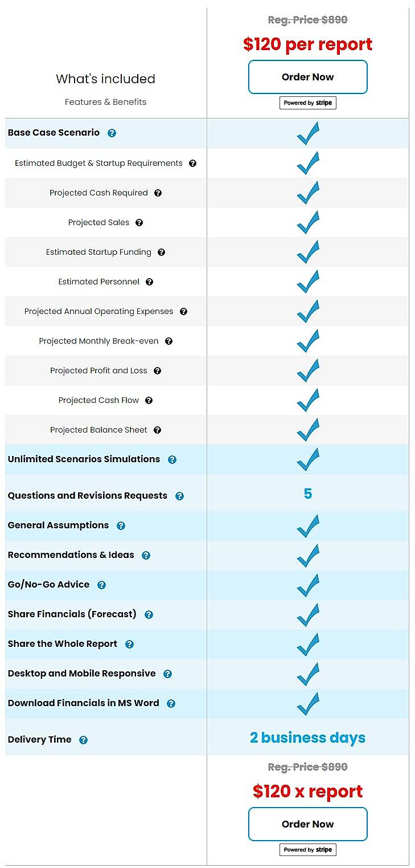Open the Share the Whole Report help icon
The width and height of the screenshot is (415, 868).
[x=129, y=644]
